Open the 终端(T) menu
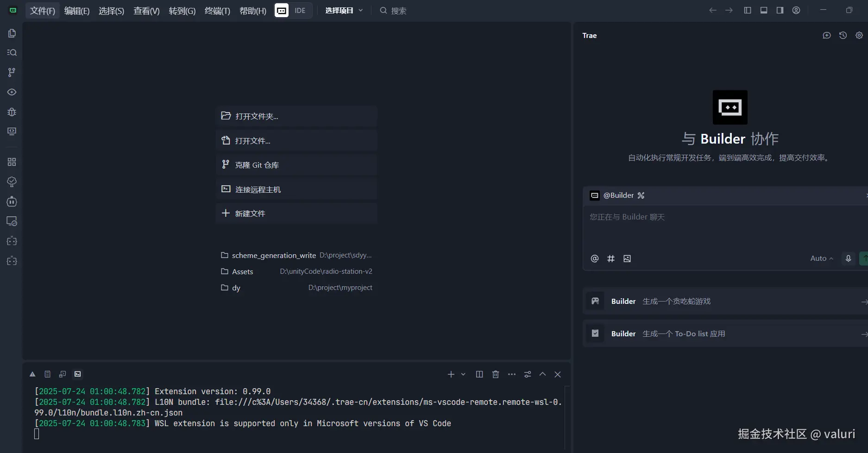 point(216,10)
